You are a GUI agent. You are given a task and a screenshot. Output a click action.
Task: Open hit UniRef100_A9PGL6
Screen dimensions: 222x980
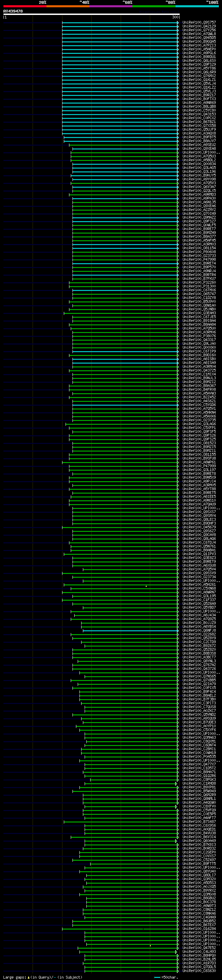pyautogui.click(x=199, y=53)
